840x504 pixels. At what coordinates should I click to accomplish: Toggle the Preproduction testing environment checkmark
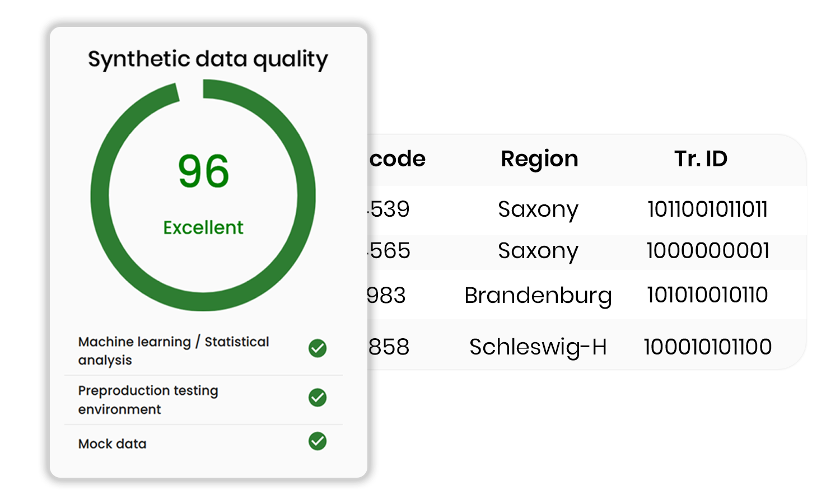click(x=318, y=398)
